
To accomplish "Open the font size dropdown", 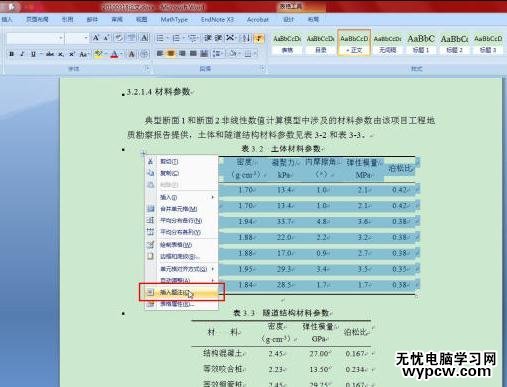I will click(x=86, y=38).
